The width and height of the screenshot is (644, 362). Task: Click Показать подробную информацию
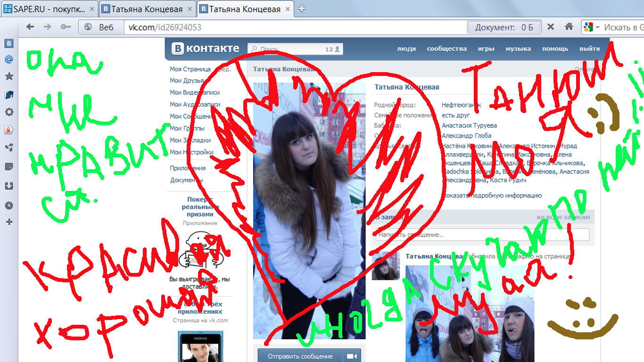coord(492,195)
